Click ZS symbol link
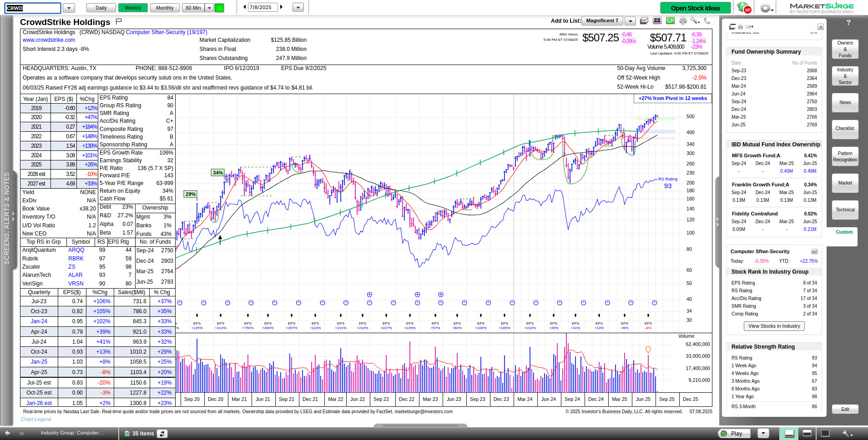Screen dimensions: 868x440 pyautogui.click(x=72, y=267)
